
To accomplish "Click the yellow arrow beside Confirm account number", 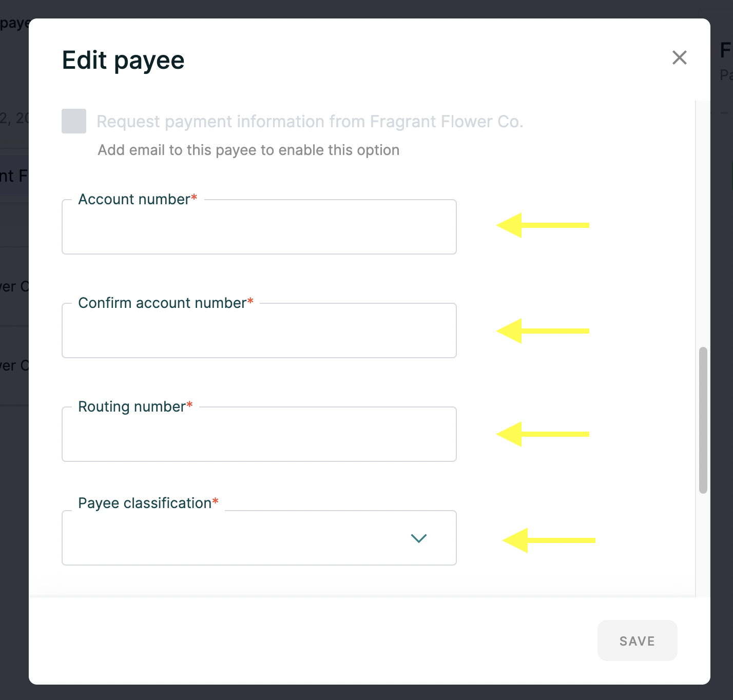I will (543, 331).
